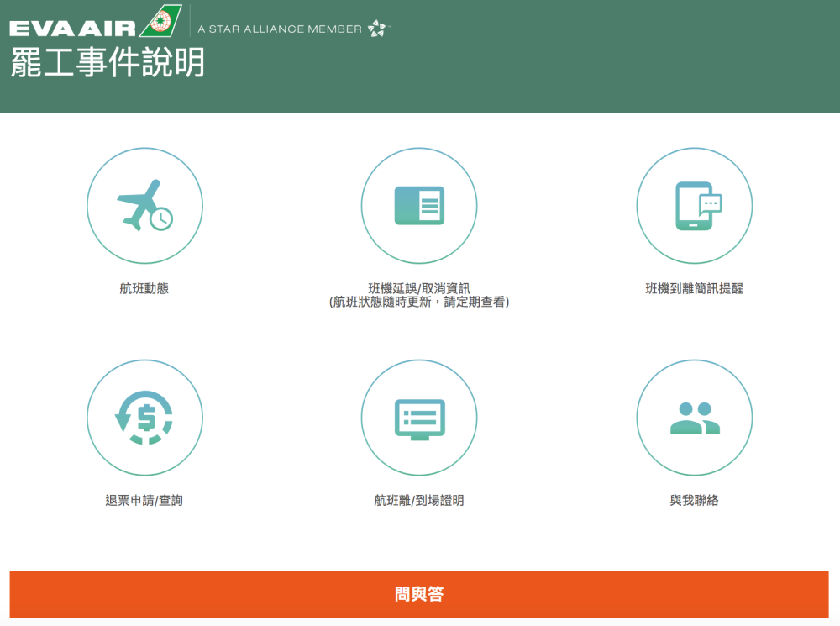Click the A STAR ALLIANCE MEMBER text
This screenshot has width=840, height=626.
[280, 29]
